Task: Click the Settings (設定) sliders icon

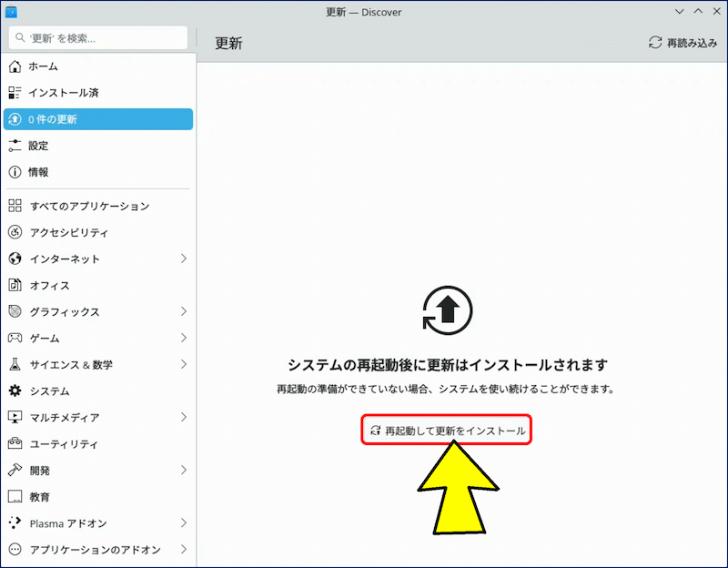Action: [15, 146]
